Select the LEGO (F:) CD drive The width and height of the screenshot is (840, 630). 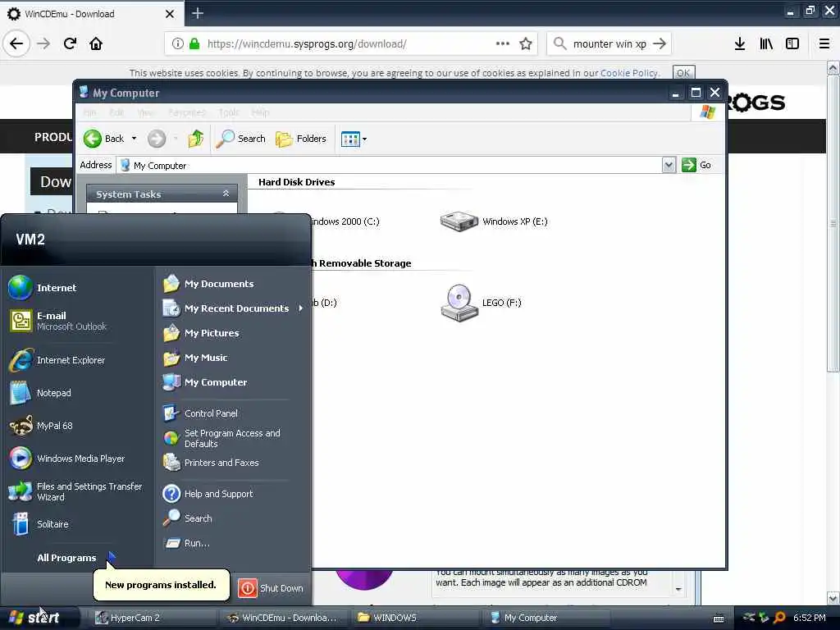(x=481, y=303)
